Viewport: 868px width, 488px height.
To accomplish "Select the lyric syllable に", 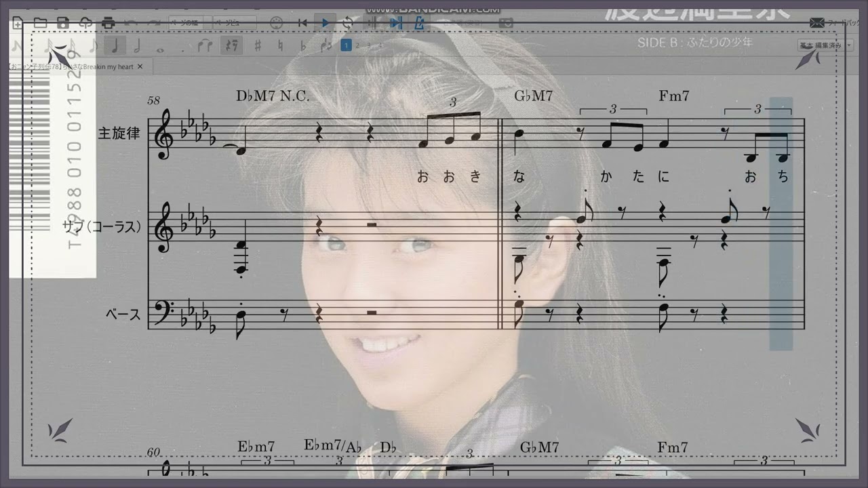I will point(663,177).
